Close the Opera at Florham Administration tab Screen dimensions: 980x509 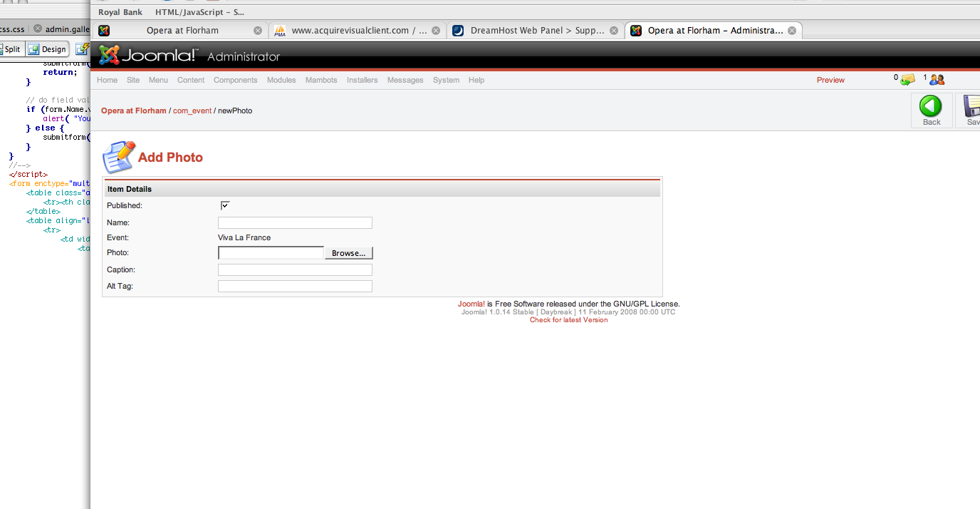tap(792, 31)
